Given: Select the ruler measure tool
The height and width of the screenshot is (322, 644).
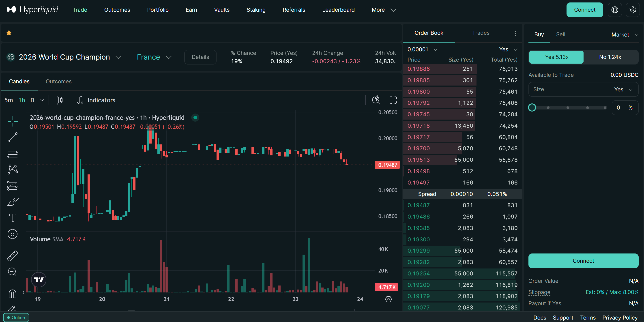Looking at the screenshot, I should (13, 256).
